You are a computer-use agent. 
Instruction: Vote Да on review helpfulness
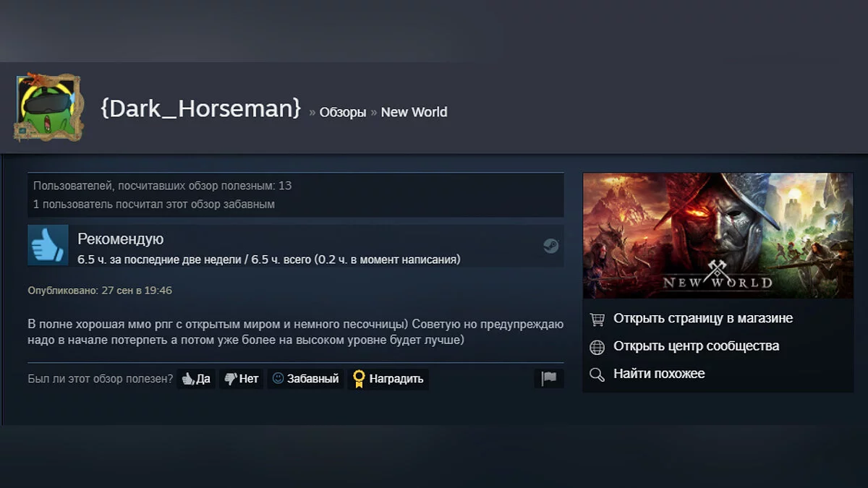pos(196,379)
